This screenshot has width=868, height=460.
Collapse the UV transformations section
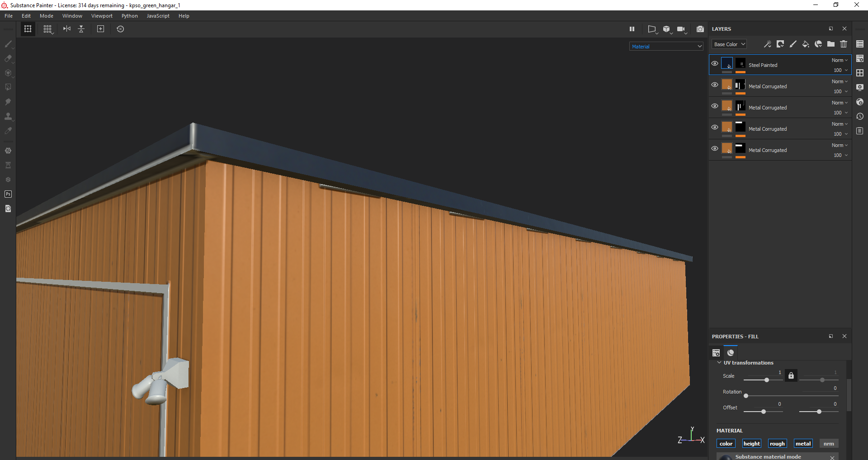(x=719, y=363)
